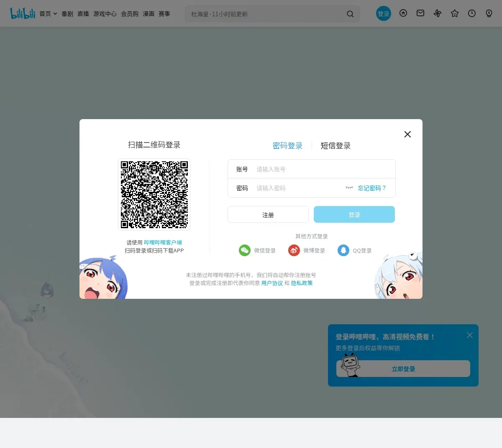Click the 注册 button
Image resolution: width=502 pixels, height=448 pixels.
tap(268, 214)
